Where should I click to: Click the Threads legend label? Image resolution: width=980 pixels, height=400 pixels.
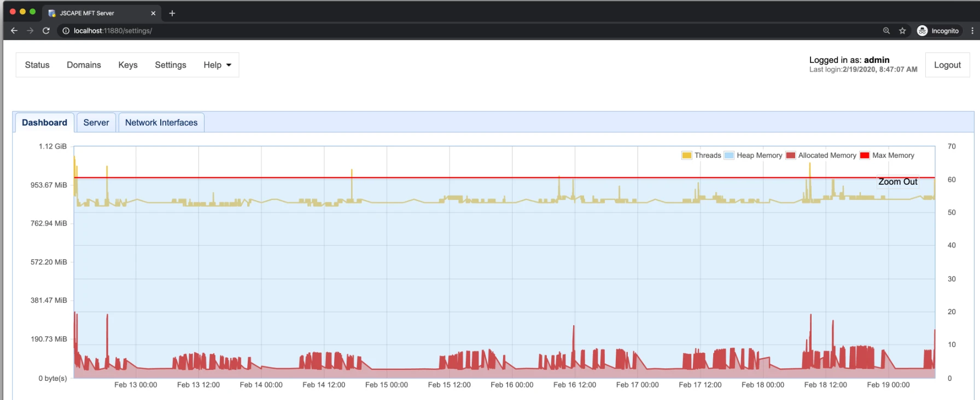click(x=708, y=155)
